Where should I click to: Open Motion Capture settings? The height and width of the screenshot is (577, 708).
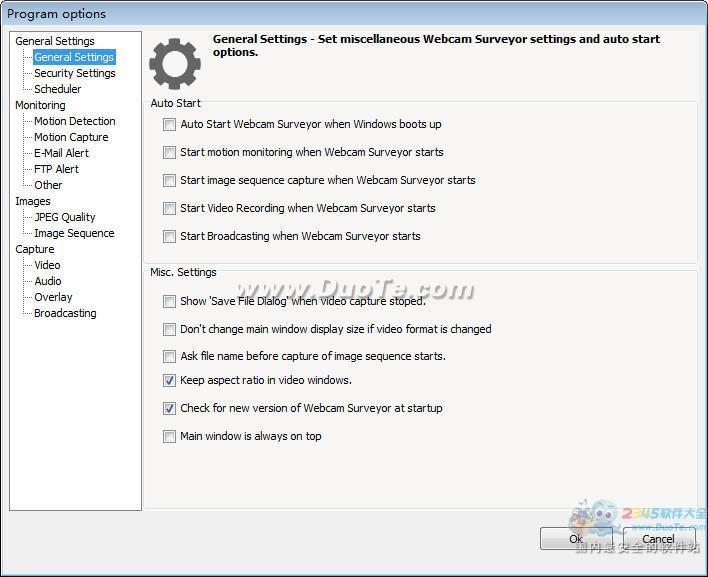point(71,137)
